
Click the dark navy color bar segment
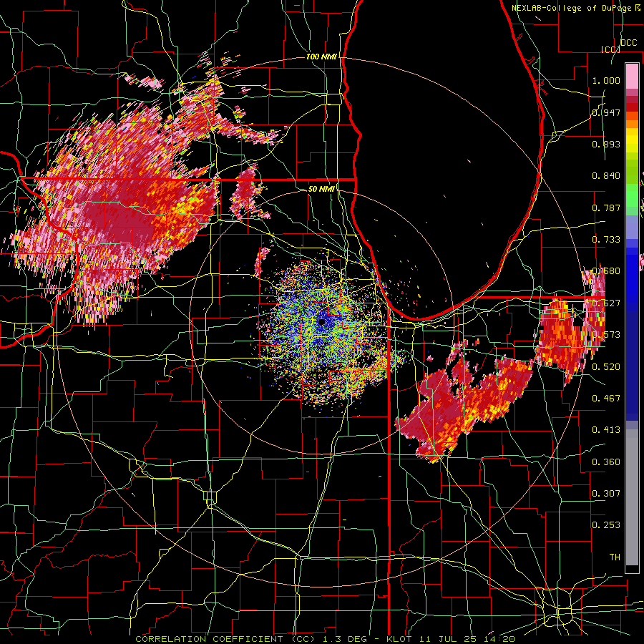[x=632, y=365]
